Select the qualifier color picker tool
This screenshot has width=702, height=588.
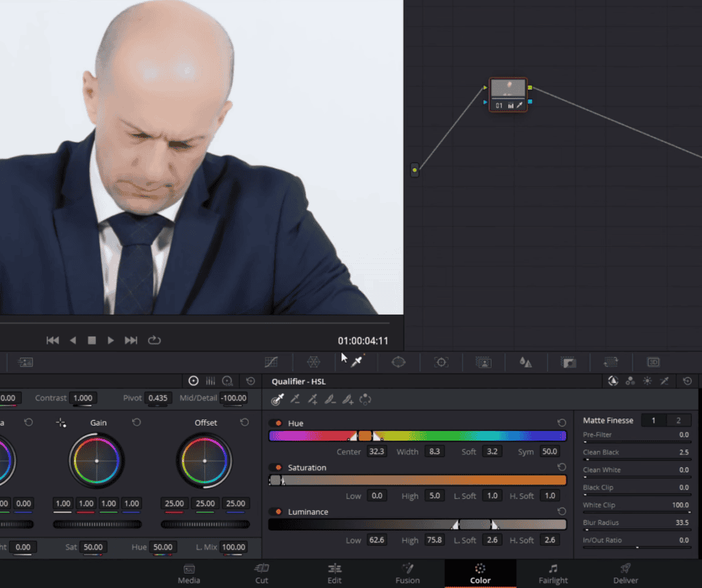[x=277, y=399]
